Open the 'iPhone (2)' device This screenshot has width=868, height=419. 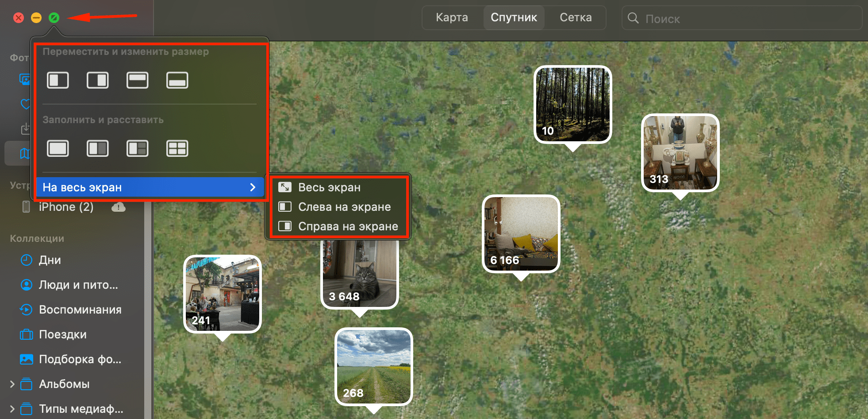[66, 207]
